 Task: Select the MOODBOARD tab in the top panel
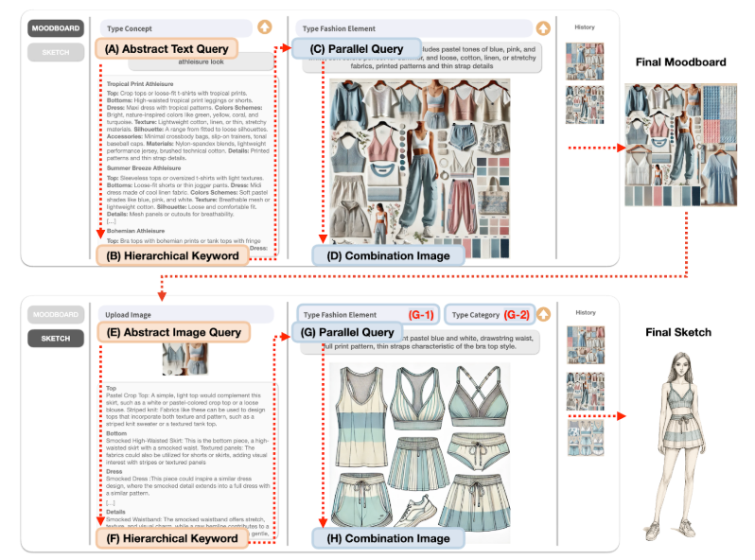click(x=55, y=29)
